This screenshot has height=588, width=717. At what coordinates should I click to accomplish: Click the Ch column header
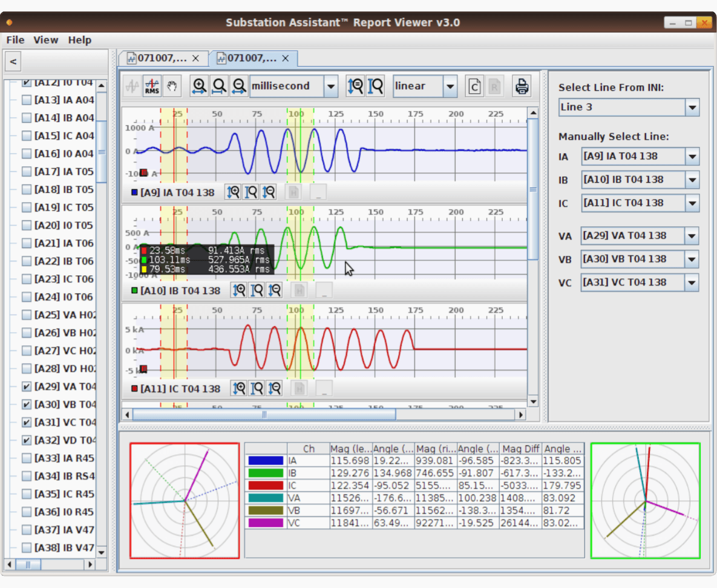pos(309,448)
